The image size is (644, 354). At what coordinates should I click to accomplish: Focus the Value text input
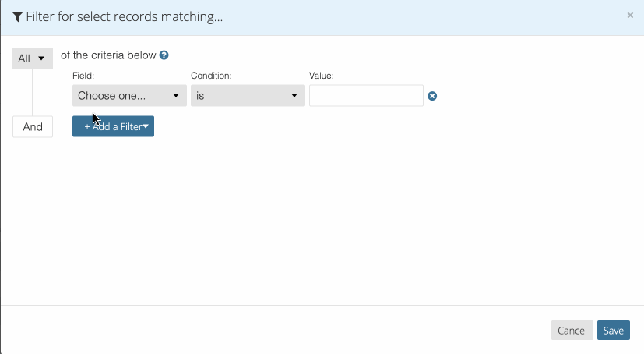coord(366,96)
